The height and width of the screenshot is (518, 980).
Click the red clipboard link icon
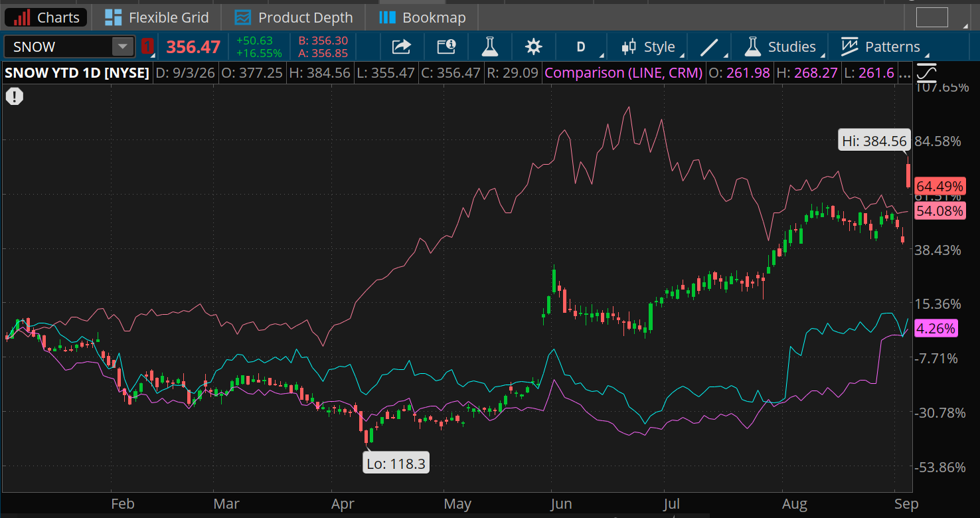pyautogui.click(x=147, y=46)
